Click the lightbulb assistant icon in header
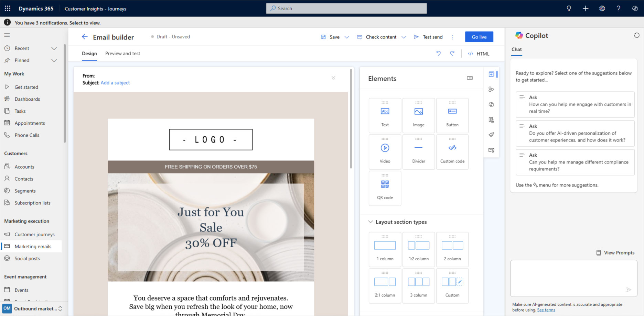644x316 pixels. [569, 8]
